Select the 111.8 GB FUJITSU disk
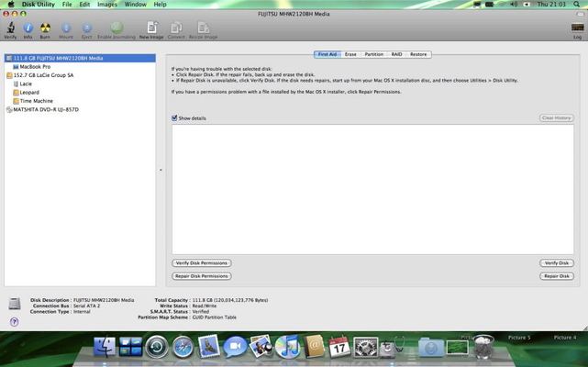 (80, 58)
